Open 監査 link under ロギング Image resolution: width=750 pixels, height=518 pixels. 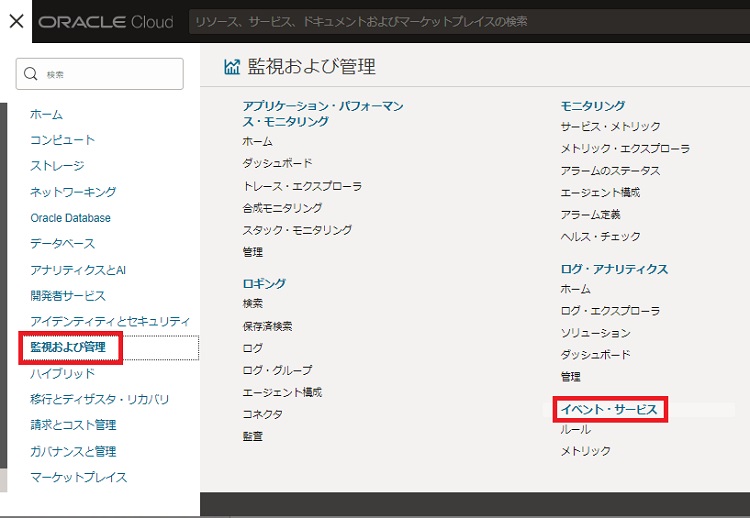[x=252, y=436]
